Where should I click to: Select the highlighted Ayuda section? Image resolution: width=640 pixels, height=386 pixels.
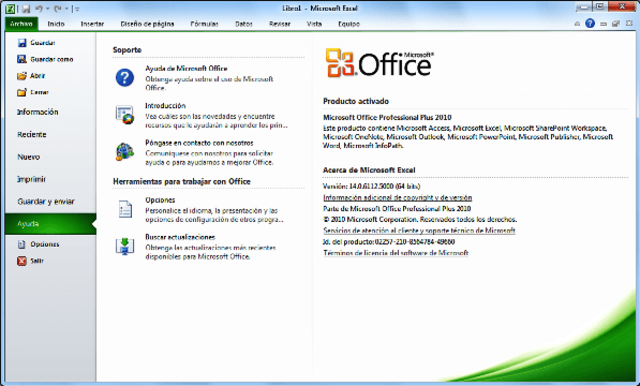pos(51,224)
